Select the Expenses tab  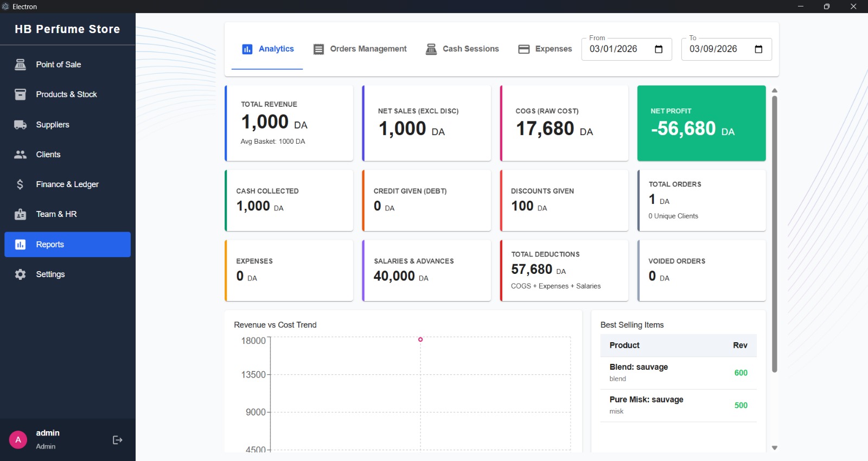tap(545, 49)
